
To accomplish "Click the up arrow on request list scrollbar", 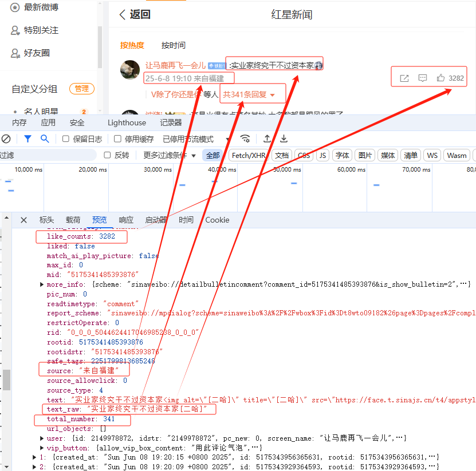I will pyautogui.click(x=6, y=217).
